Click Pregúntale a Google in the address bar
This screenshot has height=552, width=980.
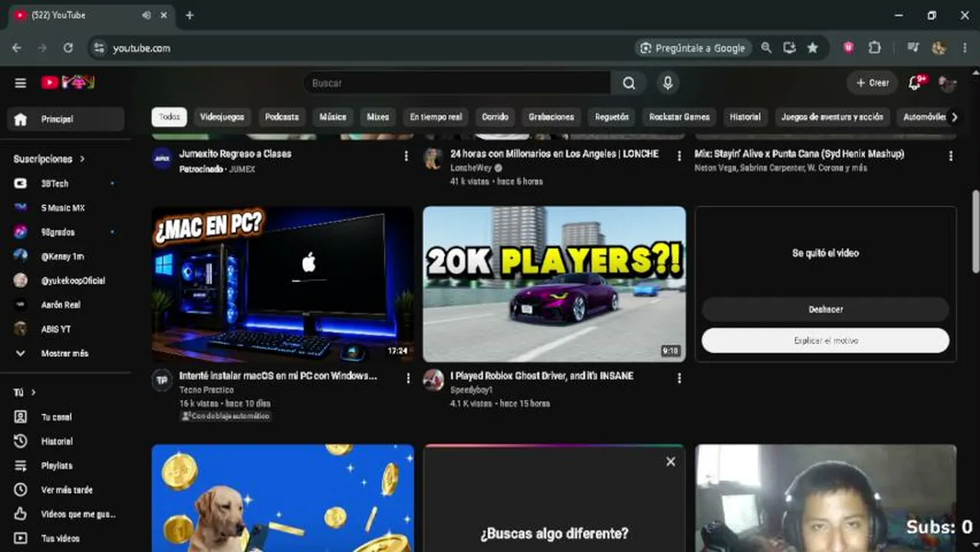pos(693,48)
